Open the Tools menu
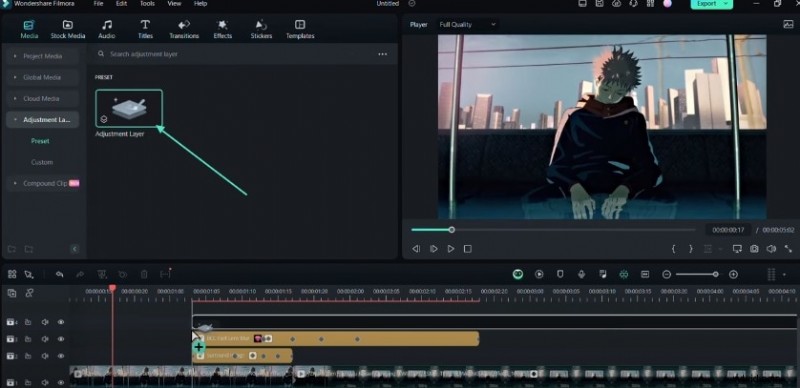This screenshot has height=388, width=800. click(147, 4)
